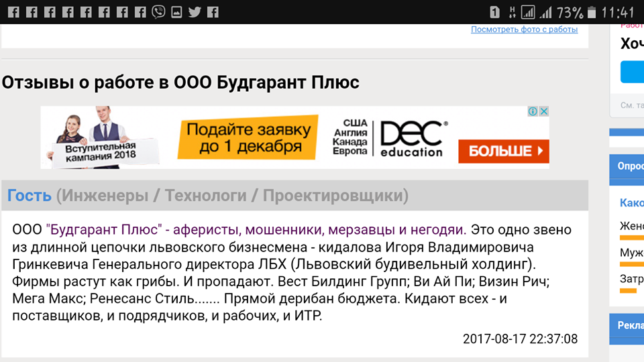Tap the Viber notification icon in status bar
Viewport: 644px width, 362px height.
coord(158,12)
